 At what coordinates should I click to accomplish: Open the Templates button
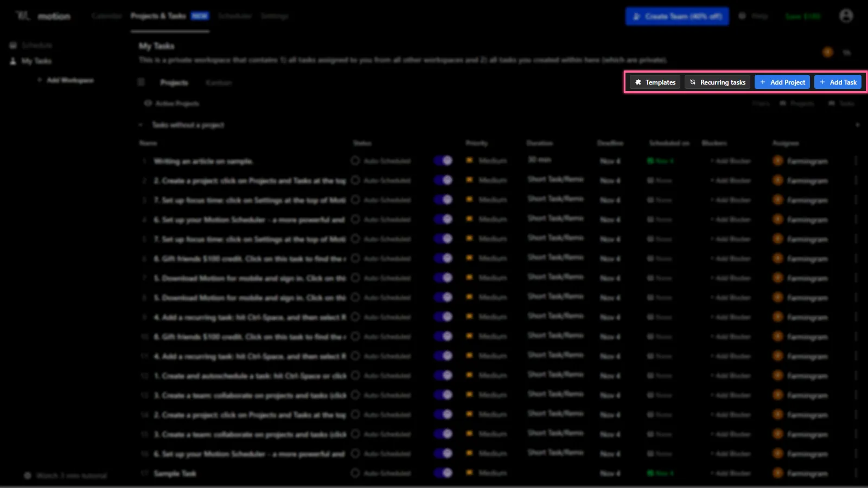(655, 82)
